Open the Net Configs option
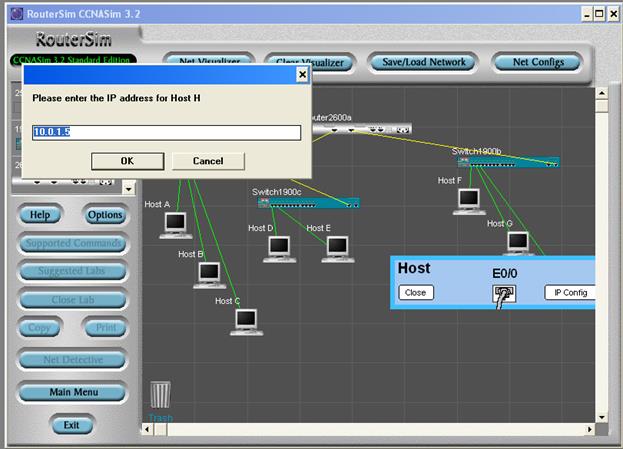623x449 pixels. tap(546, 62)
